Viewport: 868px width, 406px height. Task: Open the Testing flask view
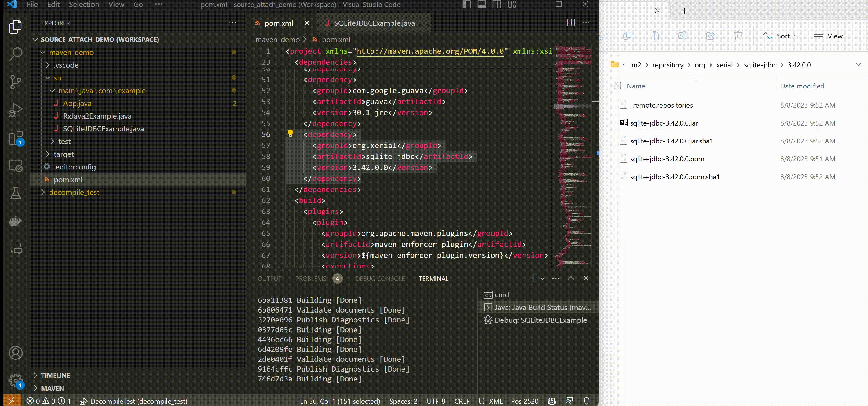tap(15, 193)
